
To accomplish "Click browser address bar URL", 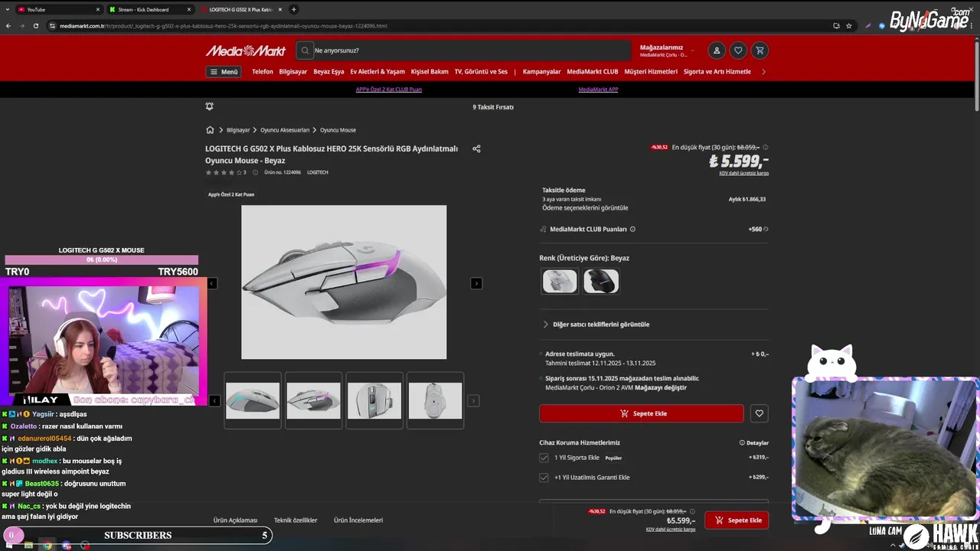I will (223, 25).
